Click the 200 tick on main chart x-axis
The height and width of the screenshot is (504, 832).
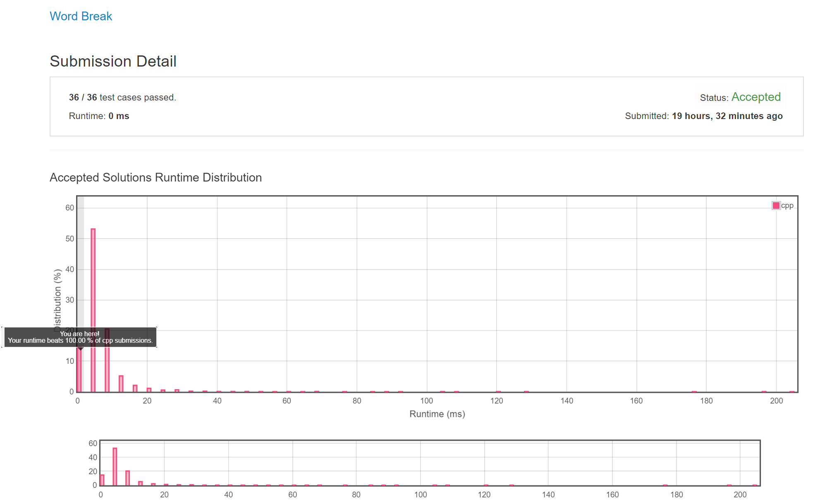[777, 401]
